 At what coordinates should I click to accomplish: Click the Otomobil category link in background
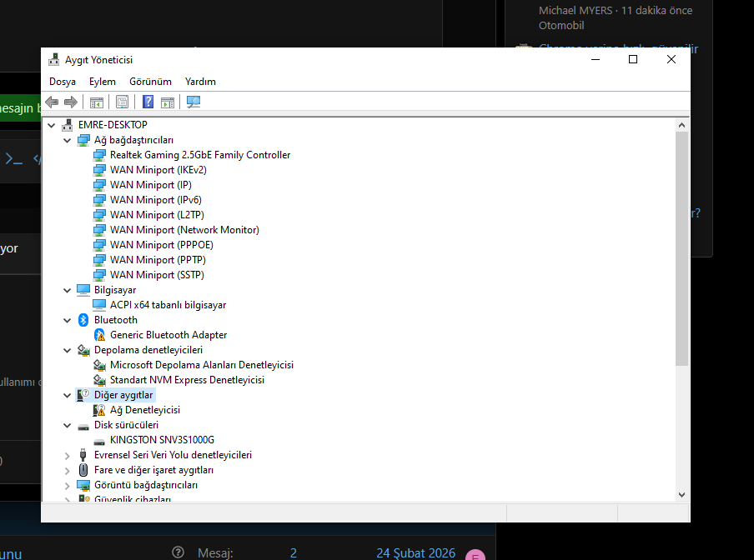click(561, 26)
